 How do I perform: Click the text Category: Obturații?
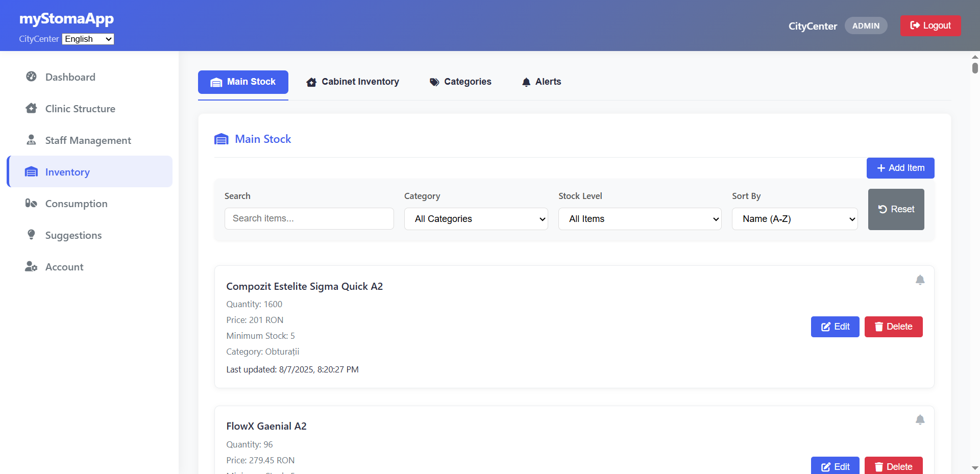coord(263,352)
